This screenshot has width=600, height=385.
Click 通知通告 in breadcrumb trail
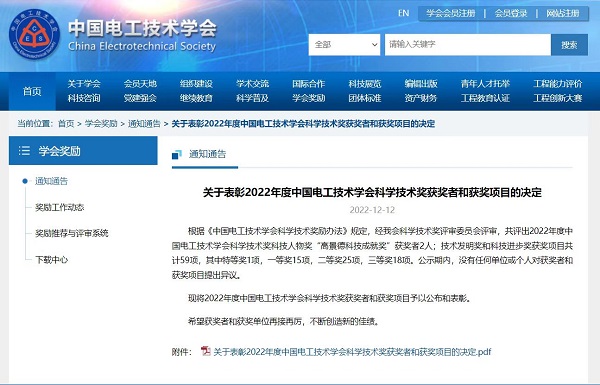(144, 124)
